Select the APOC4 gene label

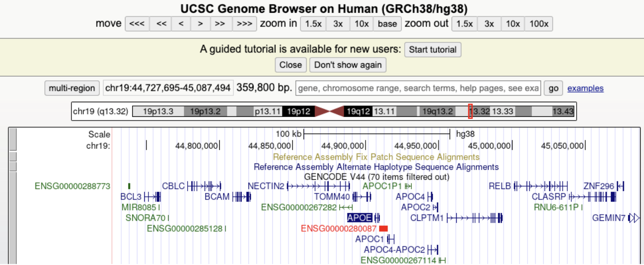[x=410, y=197]
